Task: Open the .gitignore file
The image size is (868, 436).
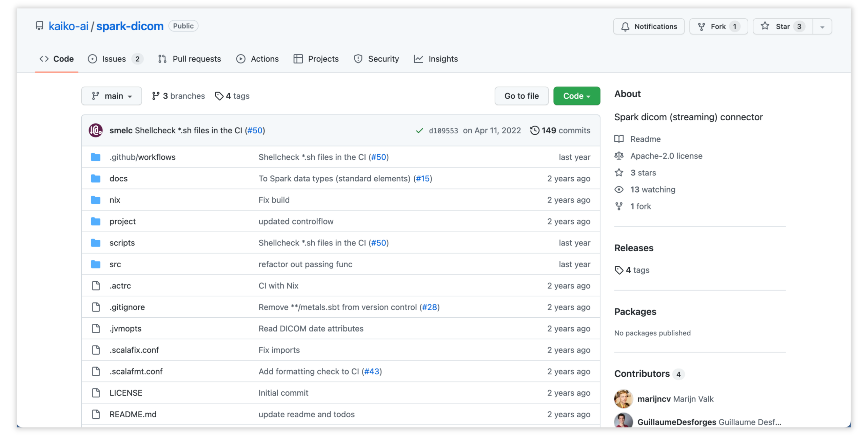Action: [127, 307]
